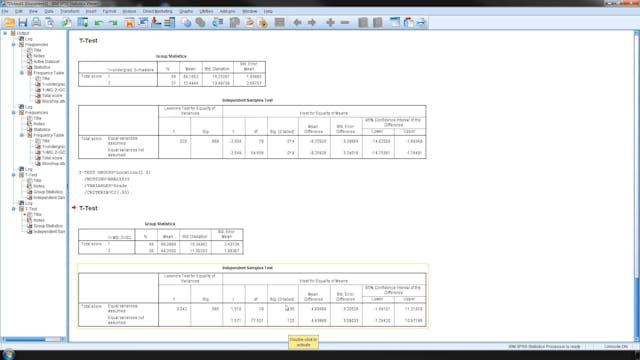
Task: Click the Insert Text icon
Action: coord(421,22)
